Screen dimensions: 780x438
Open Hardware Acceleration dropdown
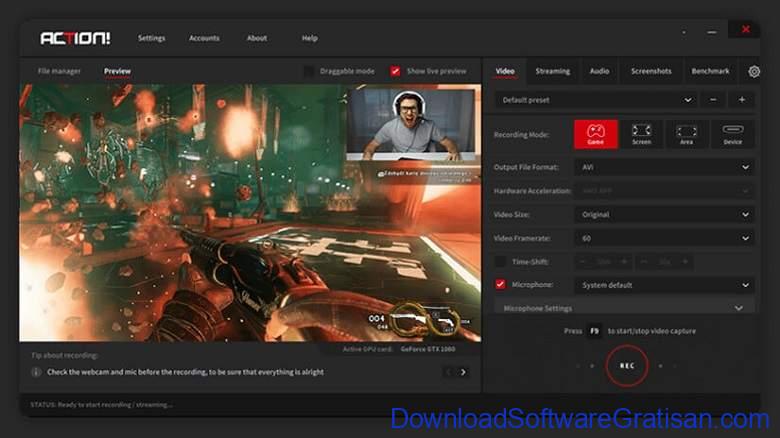pos(664,191)
